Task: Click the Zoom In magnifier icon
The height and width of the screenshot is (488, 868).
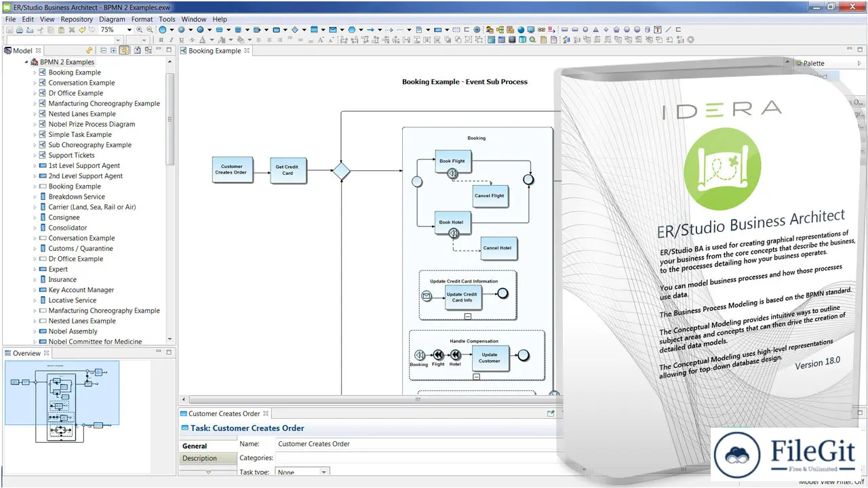Action: pyautogui.click(x=139, y=30)
